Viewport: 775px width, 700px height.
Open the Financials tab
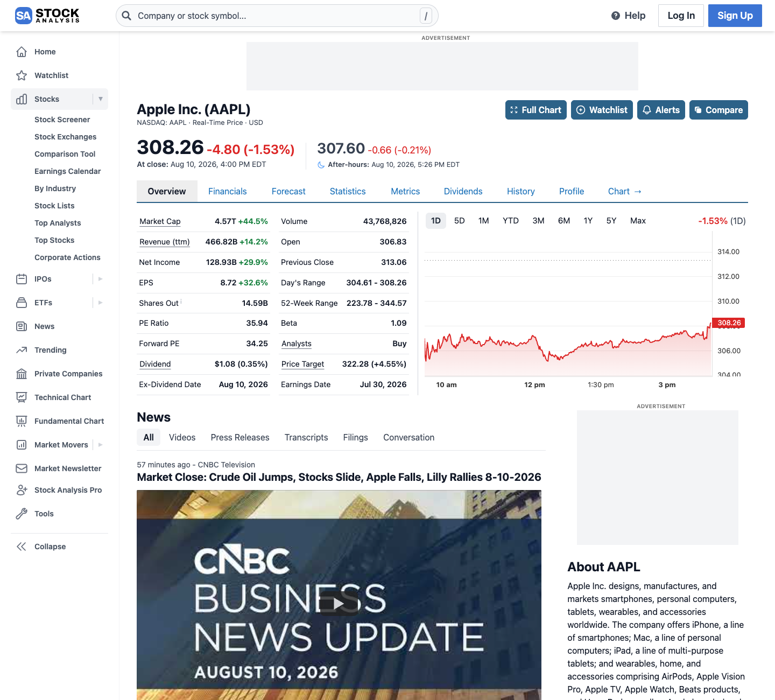coord(228,192)
